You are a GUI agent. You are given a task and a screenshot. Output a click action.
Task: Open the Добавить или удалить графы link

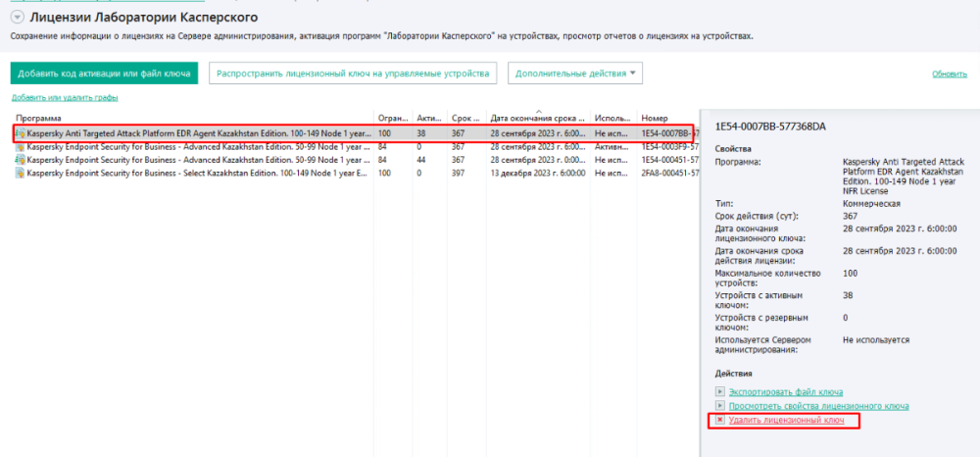click(x=65, y=97)
